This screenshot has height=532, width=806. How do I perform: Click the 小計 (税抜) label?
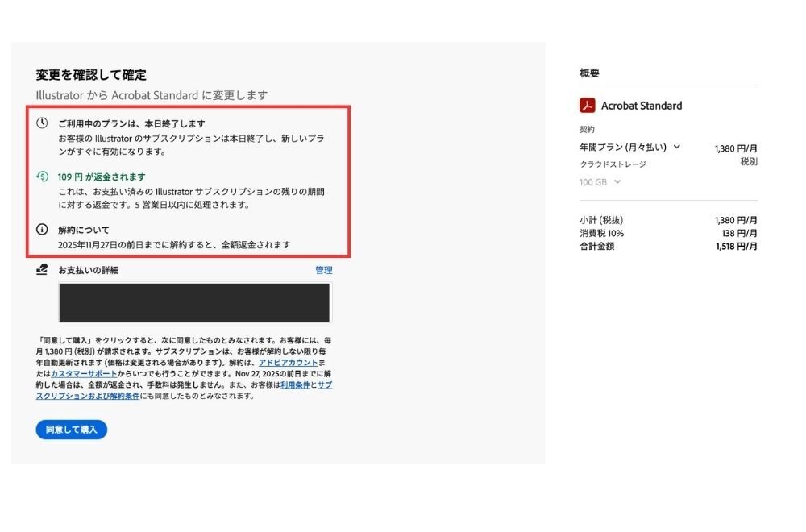(x=601, y=220)
